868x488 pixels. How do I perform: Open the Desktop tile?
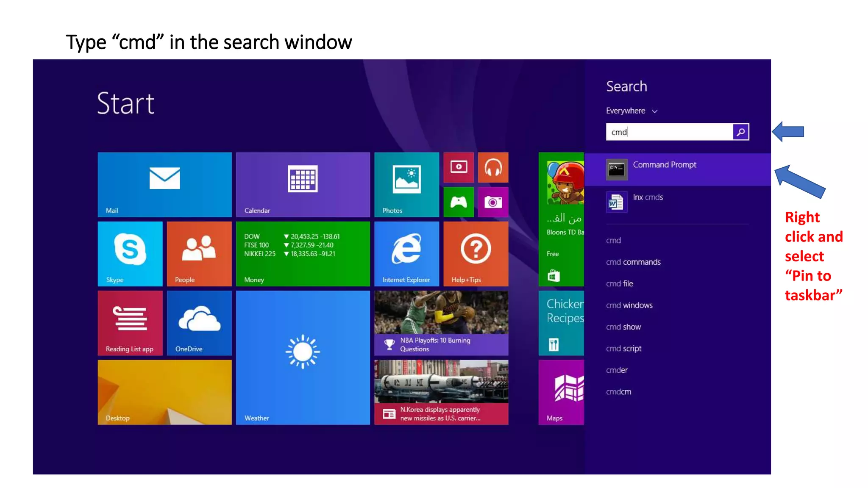pyautogui.click(x=164, y=392)
